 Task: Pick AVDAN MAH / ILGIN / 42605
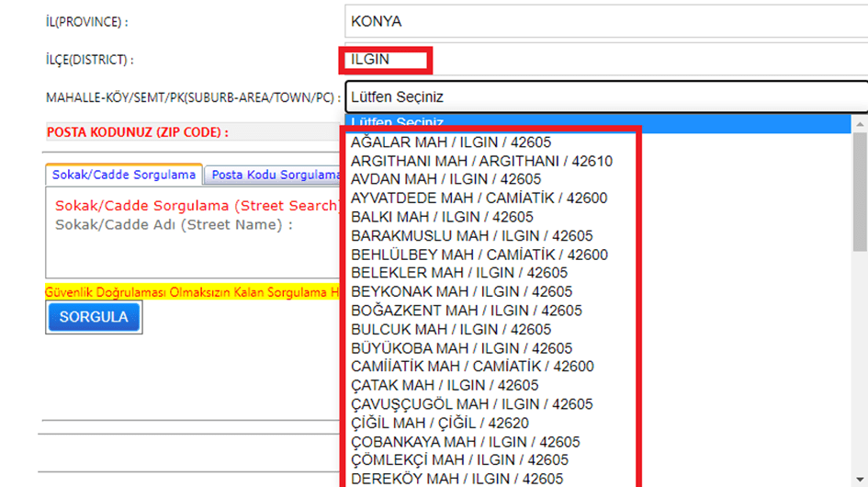pos(445,179)
